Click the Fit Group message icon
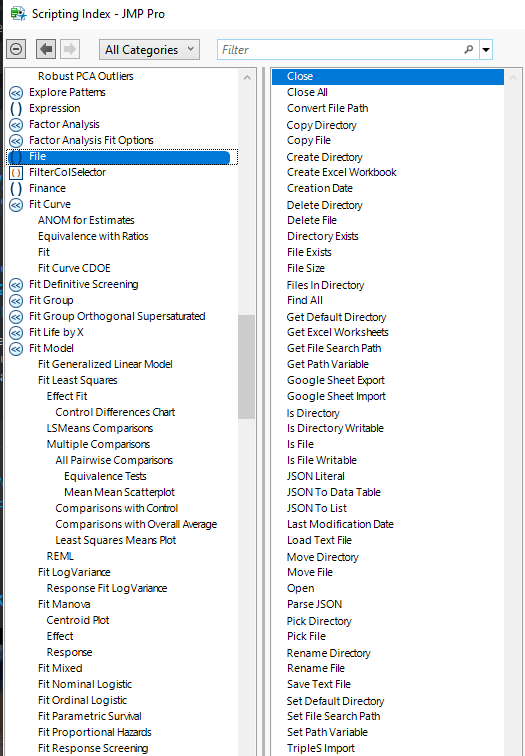This screenshot has width=525, height=756. coord(16,301)
